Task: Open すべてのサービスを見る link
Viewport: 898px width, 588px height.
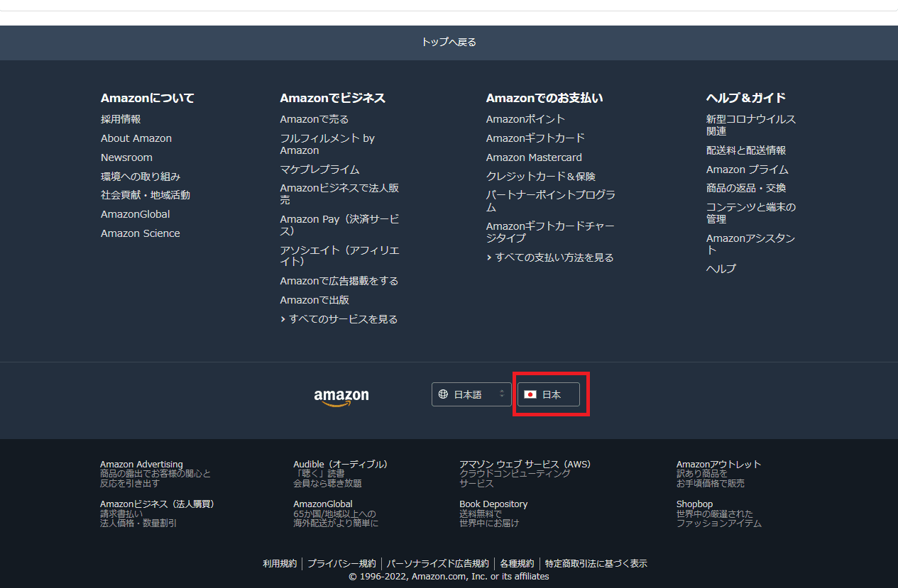Action: click(x=344, y=319)
